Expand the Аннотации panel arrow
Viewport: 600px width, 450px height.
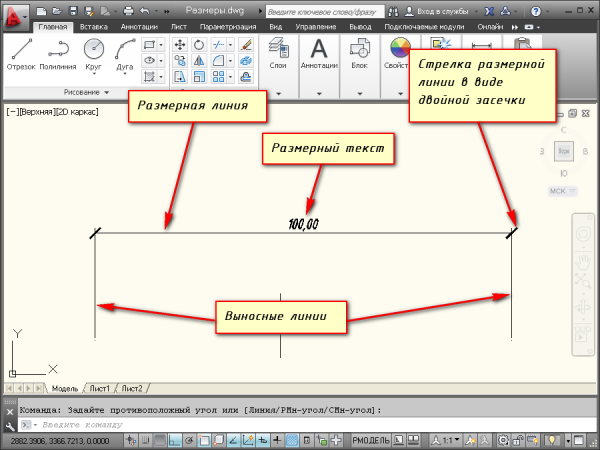319,93
